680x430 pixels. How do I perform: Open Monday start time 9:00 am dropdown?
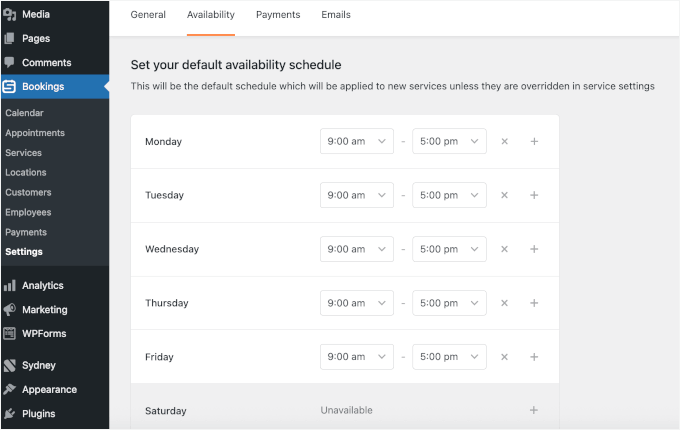(x=357, y=141)
